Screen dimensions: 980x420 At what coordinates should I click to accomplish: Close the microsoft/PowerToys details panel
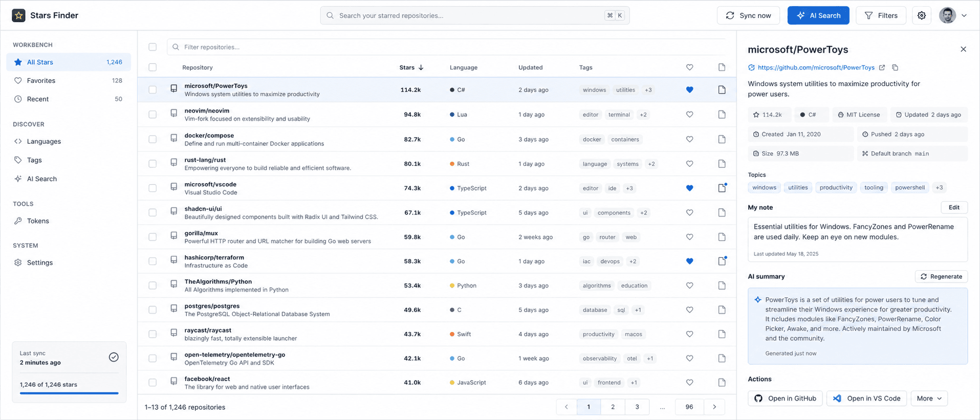[x=963, y=50]
